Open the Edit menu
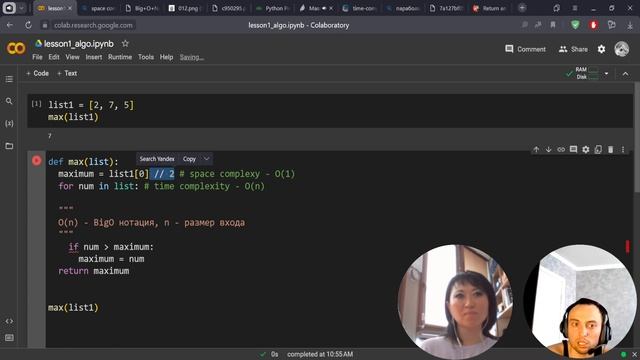The image size is (640, 360). pos(54,57)
